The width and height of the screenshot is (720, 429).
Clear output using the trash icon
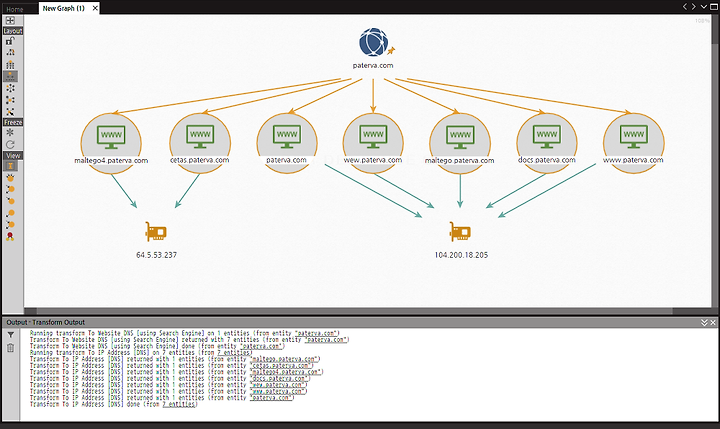point(11,348)
